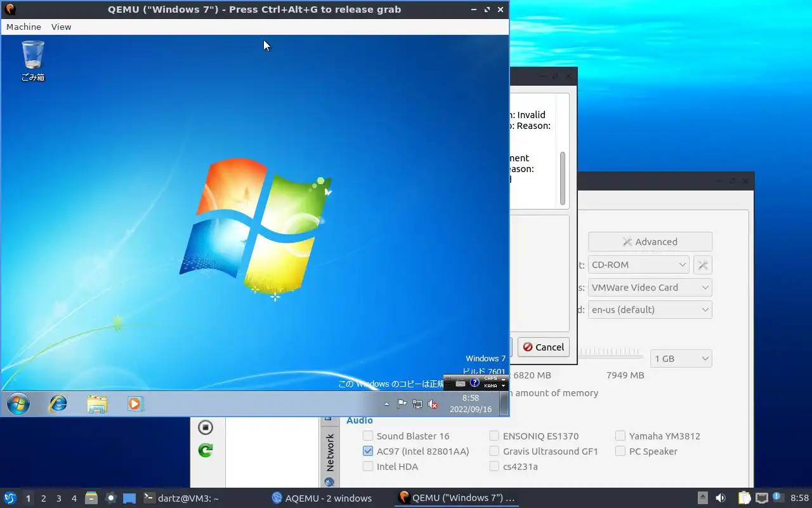Click Cancel in the AQEMU dialog
812x508 pixels.
pyautogui.click(x=544, y=347)
